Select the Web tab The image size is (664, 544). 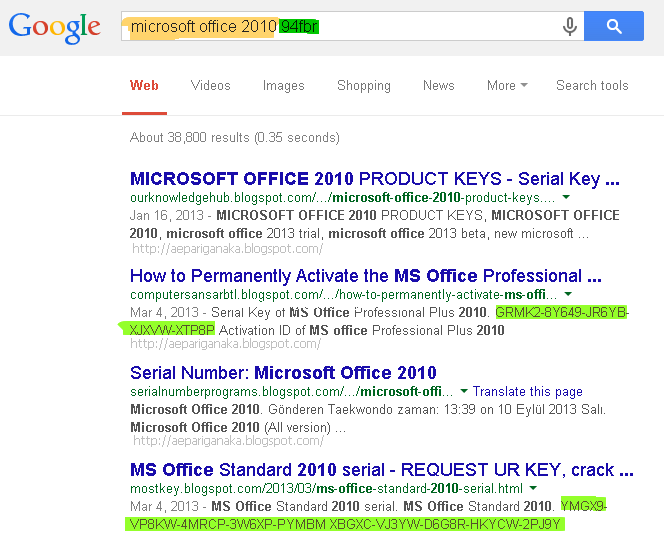click(x=144, y=86)
